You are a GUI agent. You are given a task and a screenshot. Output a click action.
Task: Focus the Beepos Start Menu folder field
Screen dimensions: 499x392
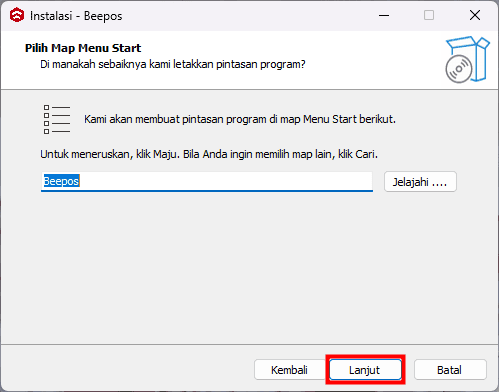click(207, 182)
